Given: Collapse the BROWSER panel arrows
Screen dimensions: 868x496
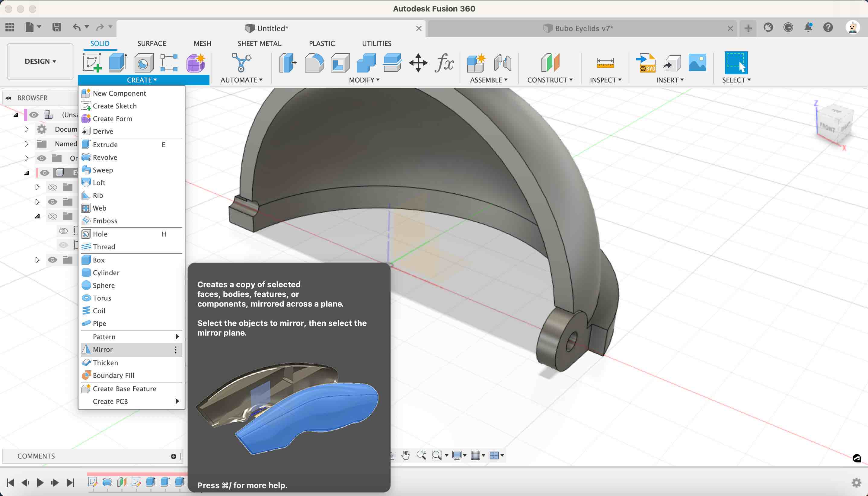Looking at the screenshot, I should pyautogui.click(x=8, y=98).
